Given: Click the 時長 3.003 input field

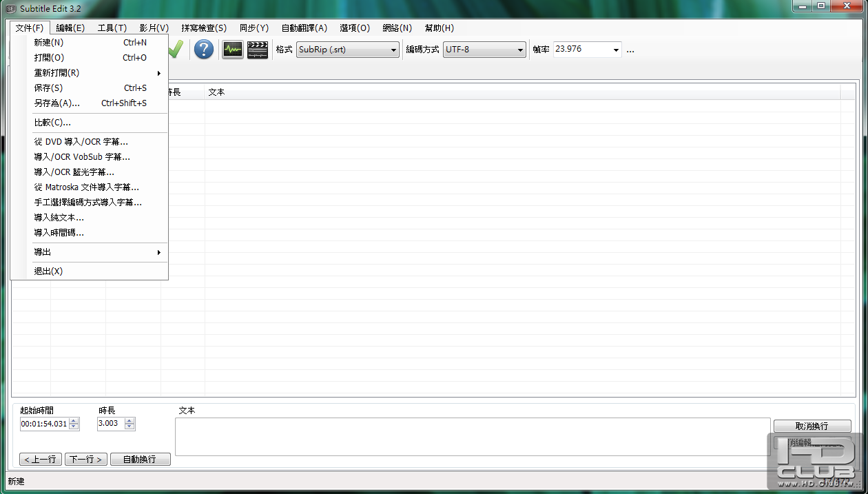Looking at the screenshot, I should point(110,424).
